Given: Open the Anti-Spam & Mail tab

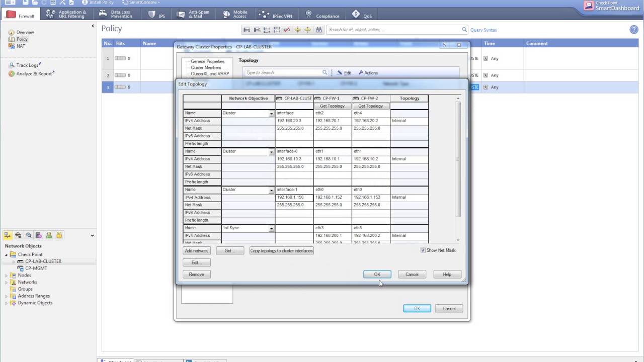Looking at the screenshot, I should pyautogui.click(x=193, y=14).
